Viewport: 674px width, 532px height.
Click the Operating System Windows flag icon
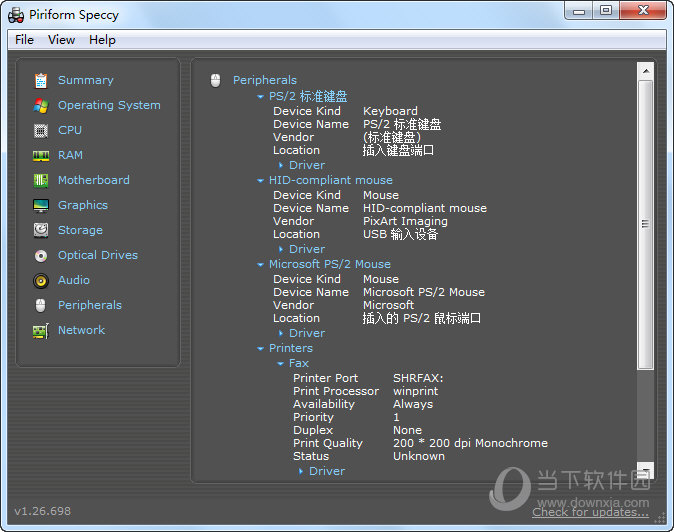[x=41, y=105]
